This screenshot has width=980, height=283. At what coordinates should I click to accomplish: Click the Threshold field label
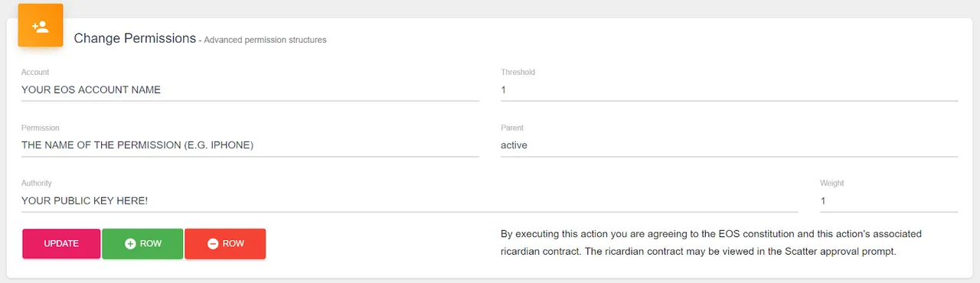click(518, 72)
